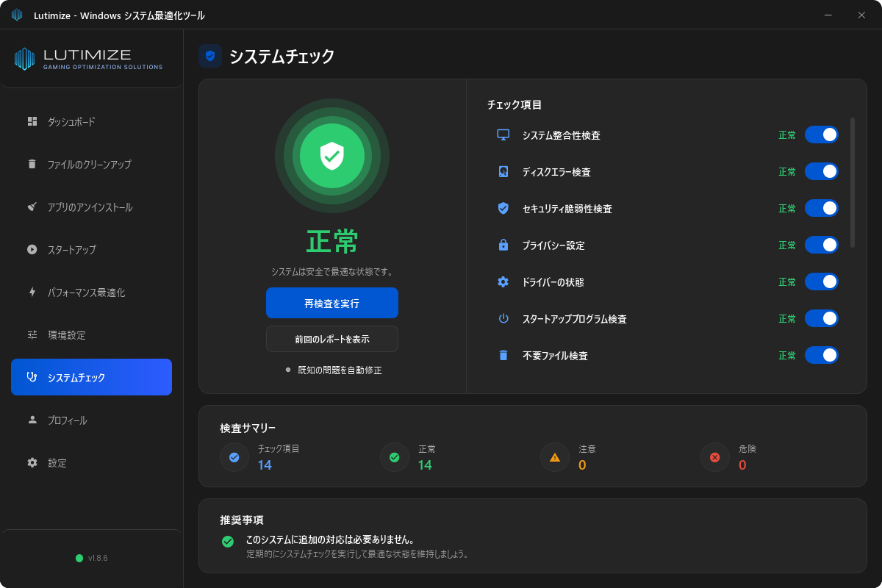Click the monitor icon for システム整合性検査
The height and width of the screenshot is (588, 882).
click(x=503, y=135)
